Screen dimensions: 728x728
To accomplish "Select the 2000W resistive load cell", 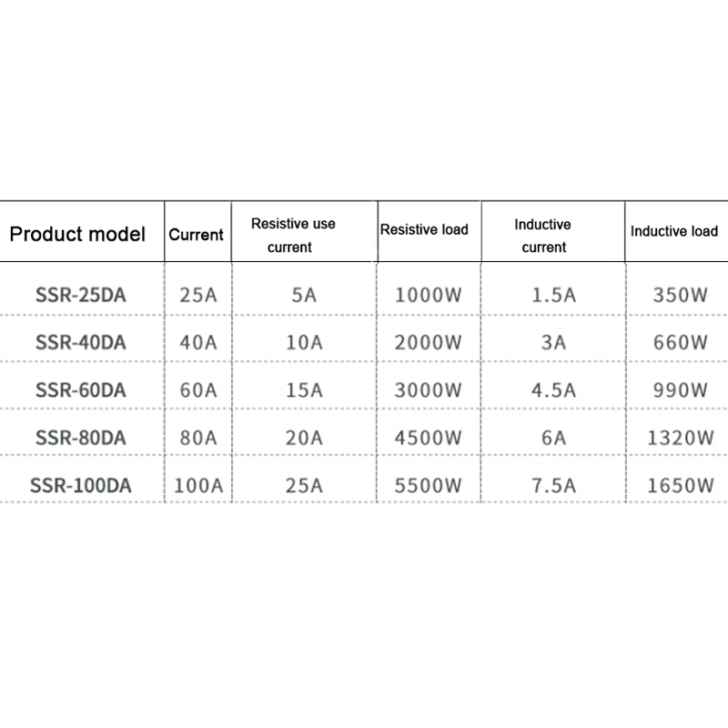I will tap(430, 342).
